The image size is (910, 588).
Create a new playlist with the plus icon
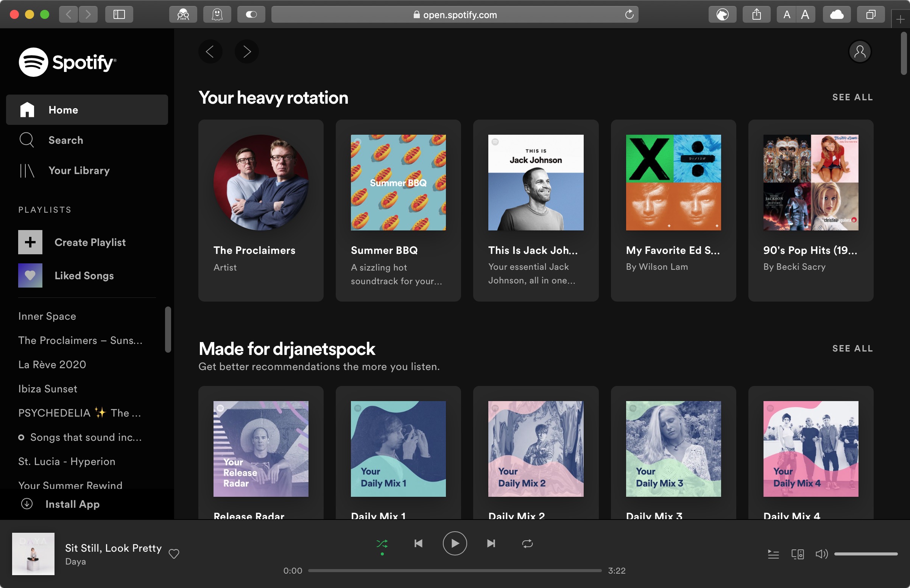(30, 242)
